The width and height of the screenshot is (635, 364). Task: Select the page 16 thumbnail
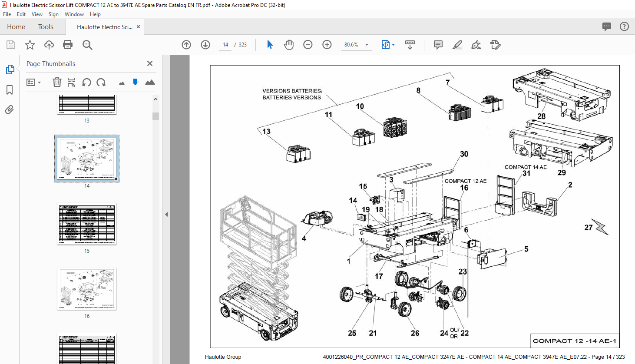pos(87,289)
